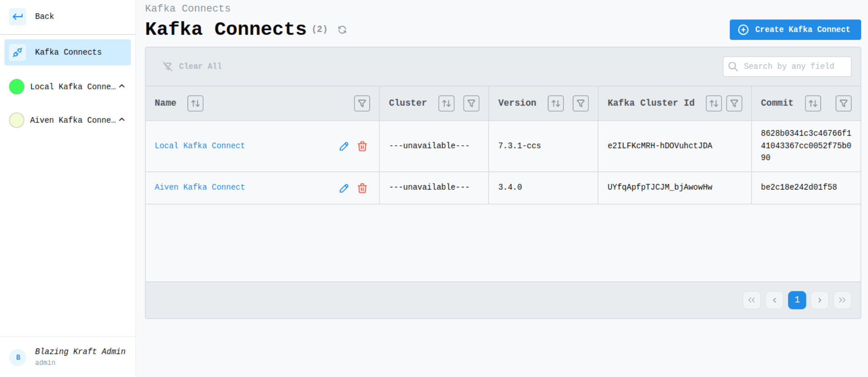868x377 pixels.
Task: Collapse Aiven Kafka Connect sidebar chevron
Action: (122, 120)
